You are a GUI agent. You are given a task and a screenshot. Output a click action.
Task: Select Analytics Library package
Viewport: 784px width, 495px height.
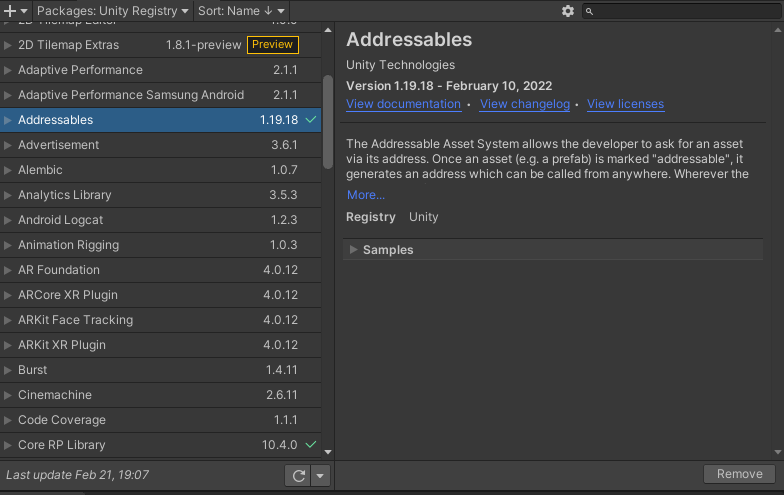(160, 195)
